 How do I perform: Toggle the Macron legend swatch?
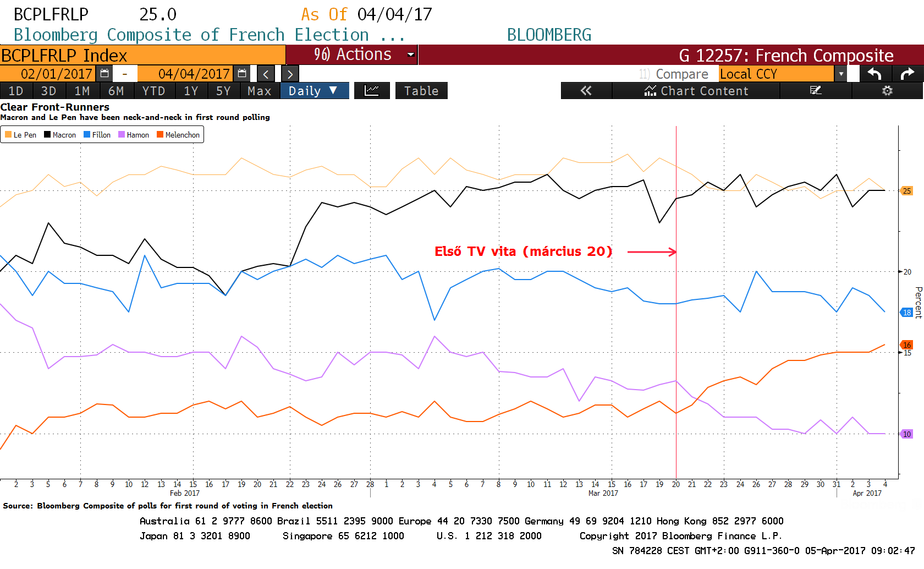[x=47, y=134]
